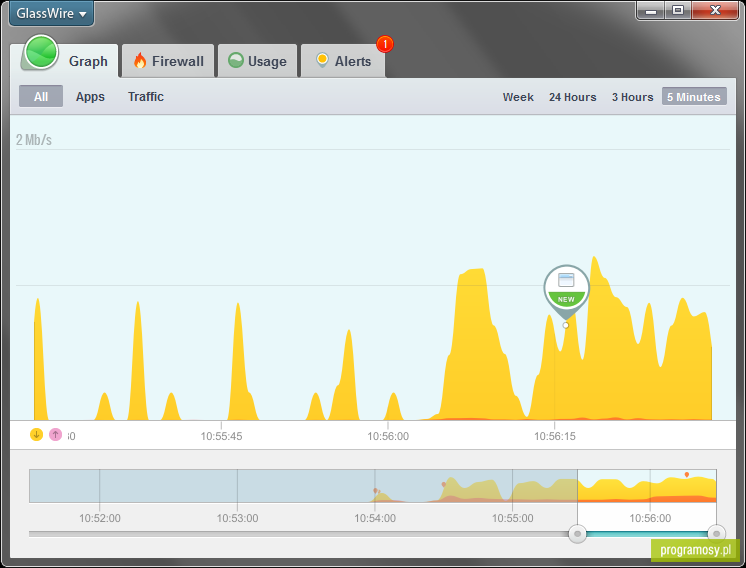The height and width of the screenshot is (568, 746).
Task: Open the Usage tab
Action: point(257,61)
